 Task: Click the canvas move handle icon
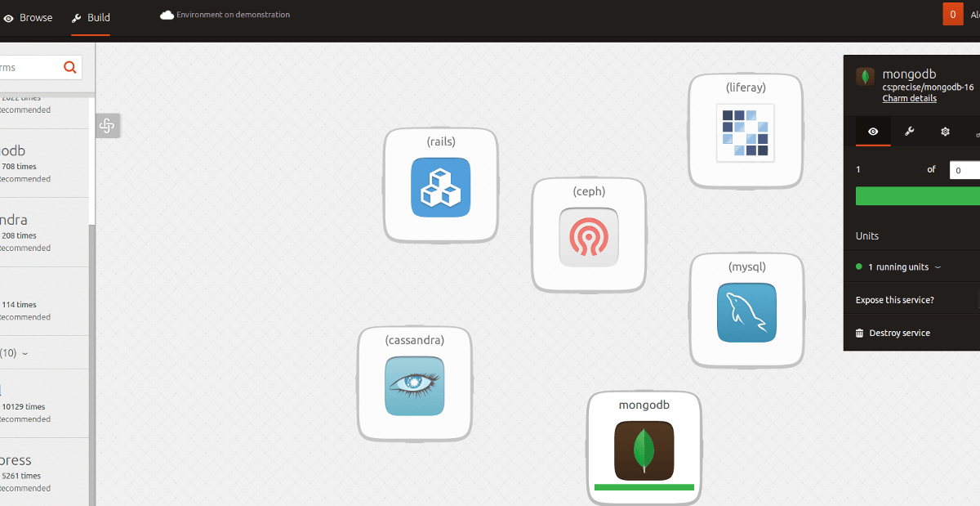(x=107, y=126)
